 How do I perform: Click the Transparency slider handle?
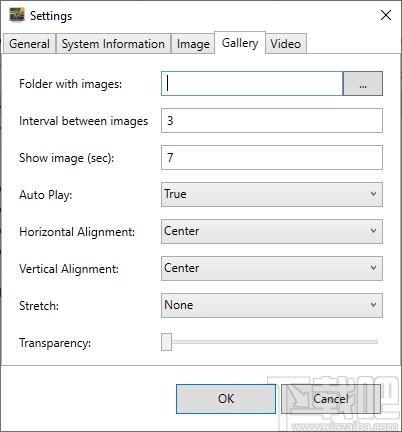[x=166, y=342]
